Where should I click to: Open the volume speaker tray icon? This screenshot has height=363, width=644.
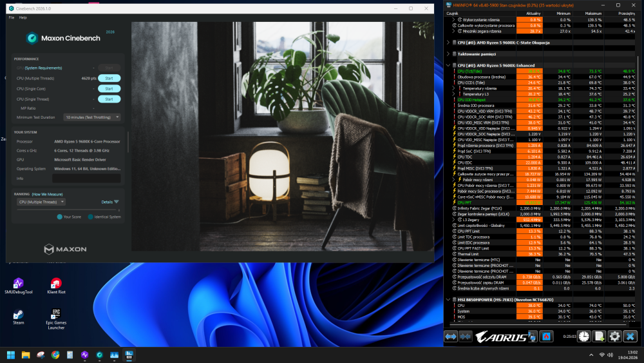tap(611, 355)
